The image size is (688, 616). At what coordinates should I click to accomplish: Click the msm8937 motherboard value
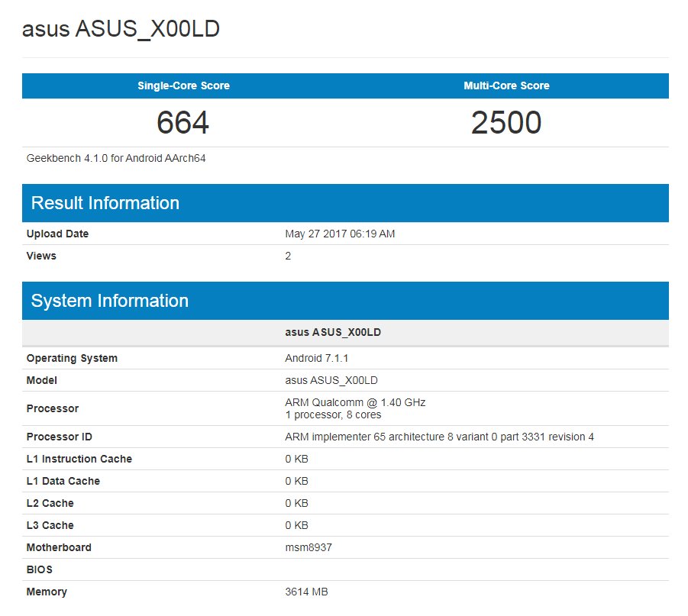(308, 547)
